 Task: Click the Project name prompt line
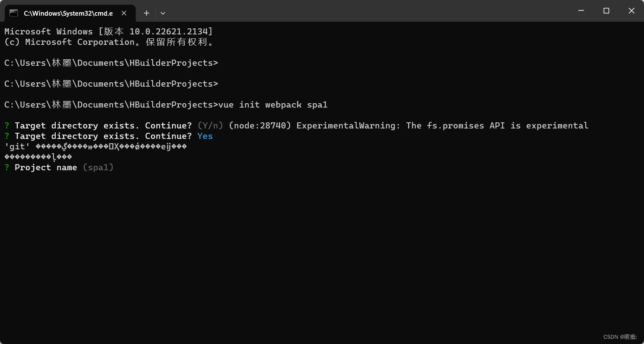[46, 167]
